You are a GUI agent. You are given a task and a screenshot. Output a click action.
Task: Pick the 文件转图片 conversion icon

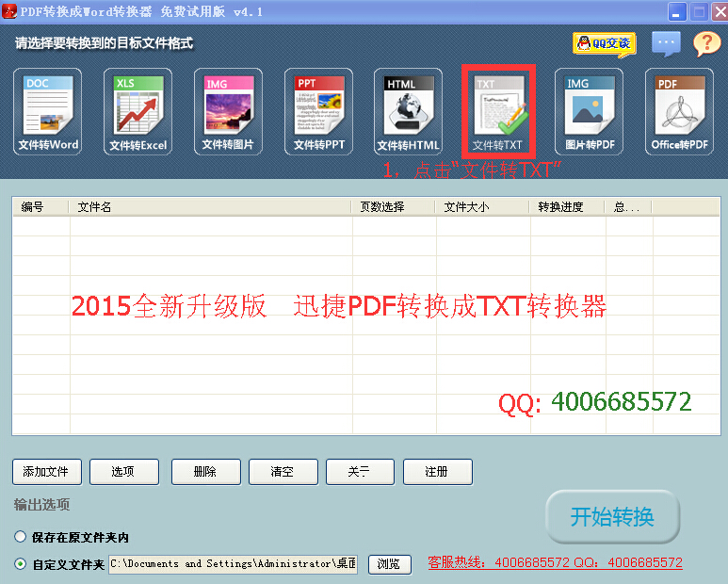point(228,111)
